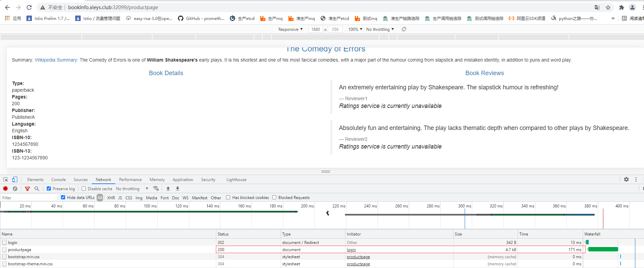Follow the Wikipedia Summary link
644x268 pixels.
click(56, 60)
